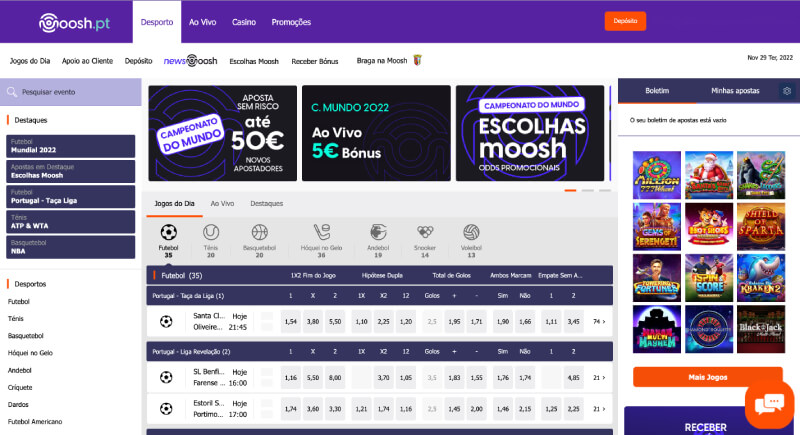Image resolution: width=800 pixels, height=435 pixels.
Task: Click the football icon for Estoril match
Action: [166, 408]
